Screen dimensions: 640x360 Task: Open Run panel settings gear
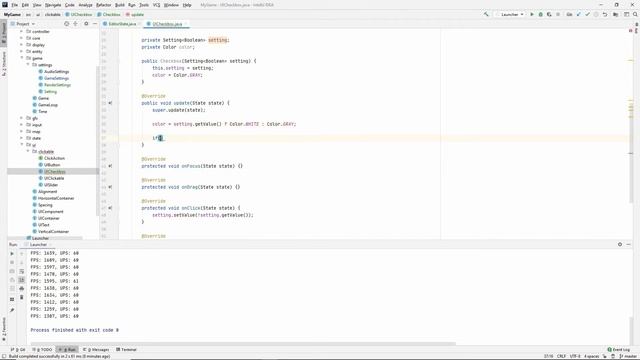click(x=620, y=244)
